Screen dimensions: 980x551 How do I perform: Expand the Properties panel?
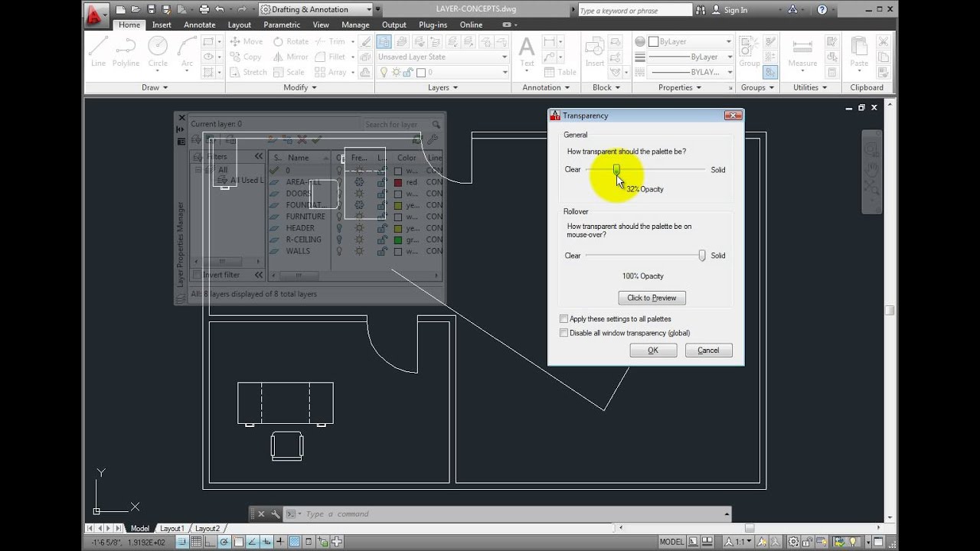pos(679,87)
